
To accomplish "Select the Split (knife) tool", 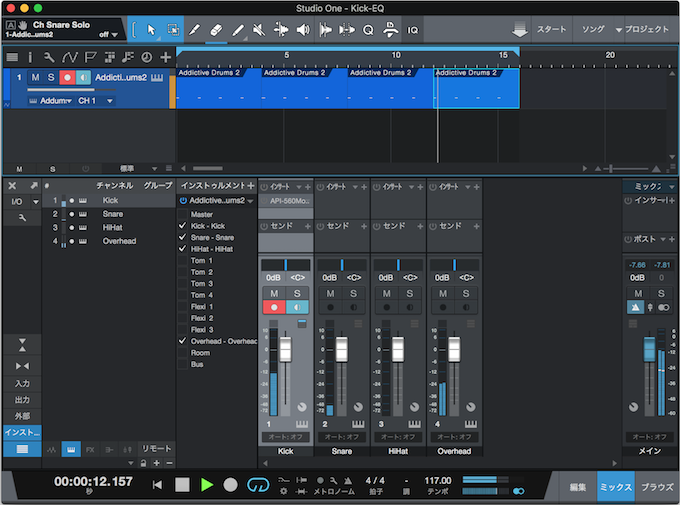I will click(x=195, y=30).
